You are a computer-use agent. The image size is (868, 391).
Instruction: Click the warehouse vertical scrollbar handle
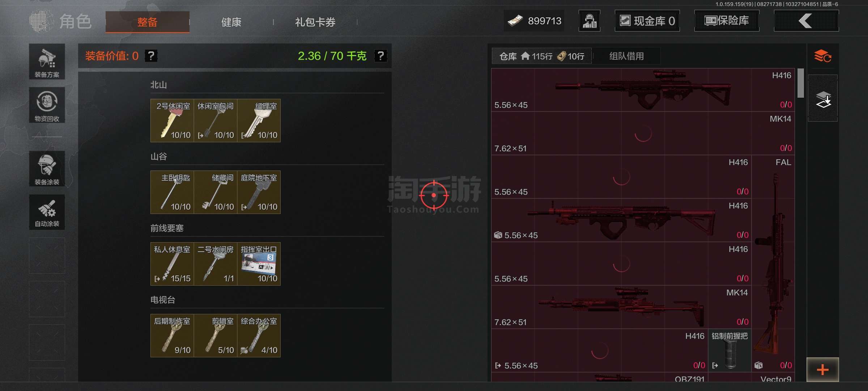[801, 83]
